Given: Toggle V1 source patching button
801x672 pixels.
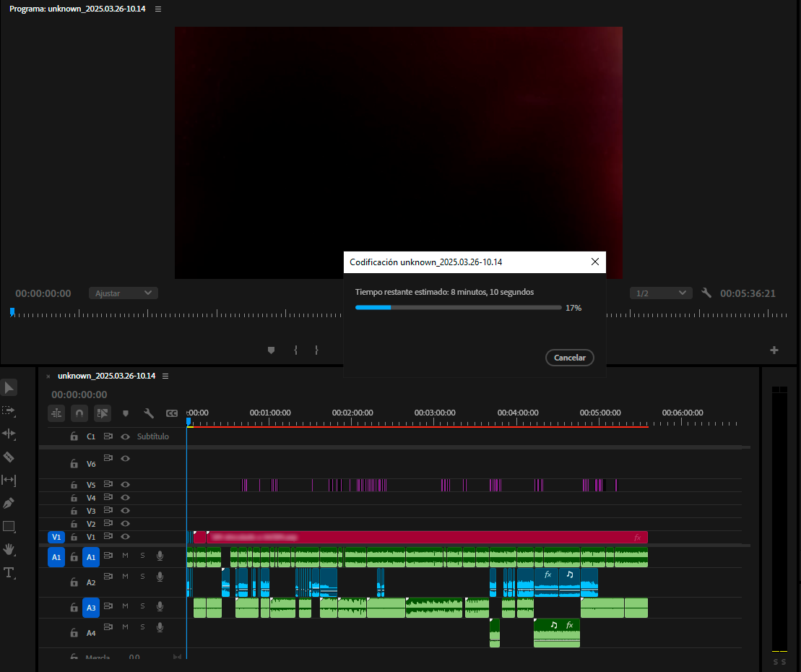Looking at the screenshot, I should (x=56, y=537).
